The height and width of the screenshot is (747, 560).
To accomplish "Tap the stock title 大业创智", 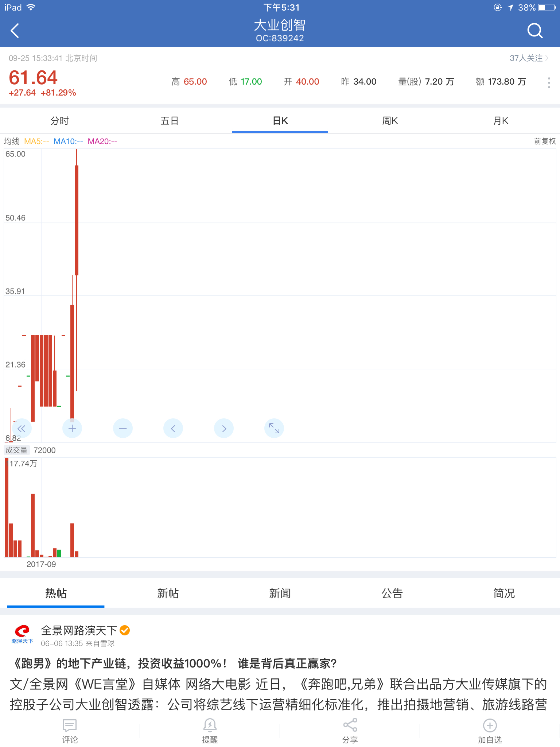I will tap(280, 25).
